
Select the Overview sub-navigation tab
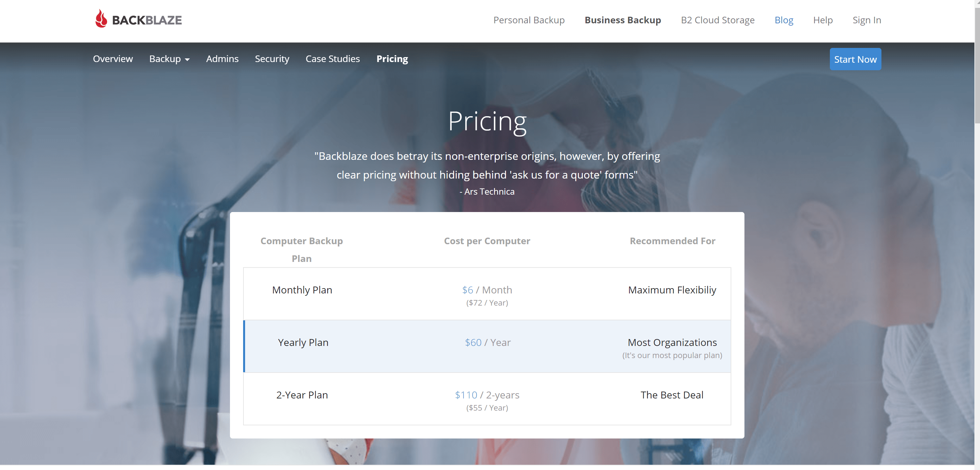[x=113, y=59]
